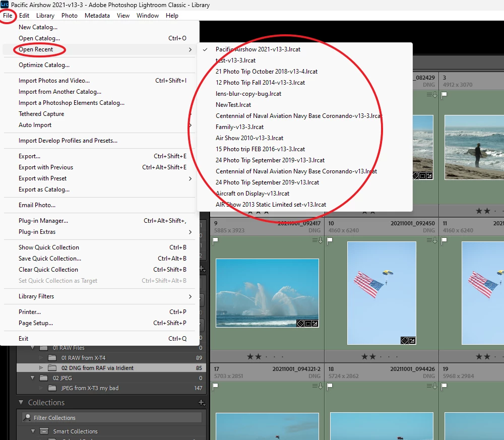Expand the Plug-in Extras submenu
Image resolution: width=504 pixels, height=440 pixels.
tap(191, 232)
